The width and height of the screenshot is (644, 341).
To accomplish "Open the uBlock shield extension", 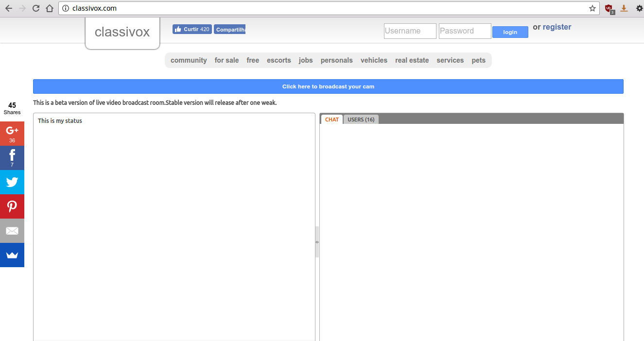I will tap(609, 9).
